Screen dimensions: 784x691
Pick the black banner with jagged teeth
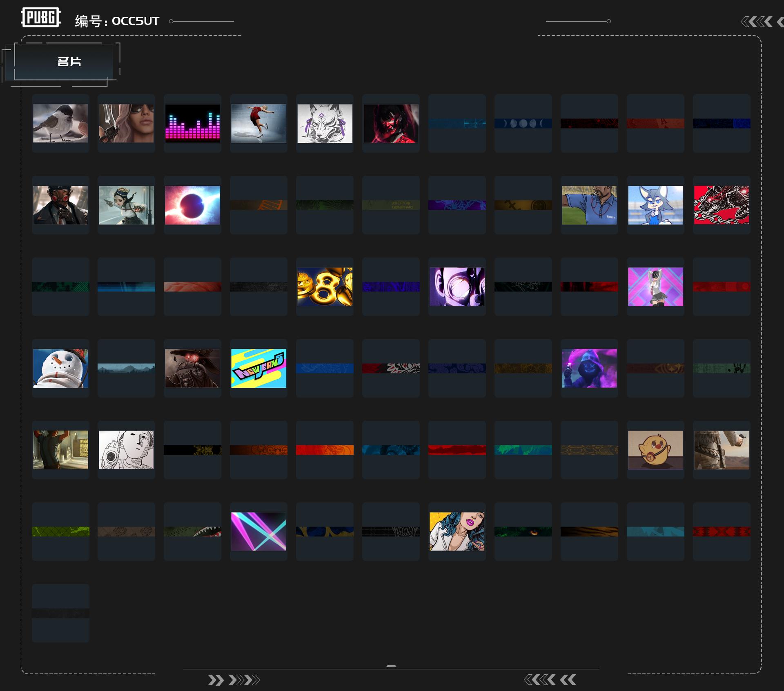click(x=391, y=531)
